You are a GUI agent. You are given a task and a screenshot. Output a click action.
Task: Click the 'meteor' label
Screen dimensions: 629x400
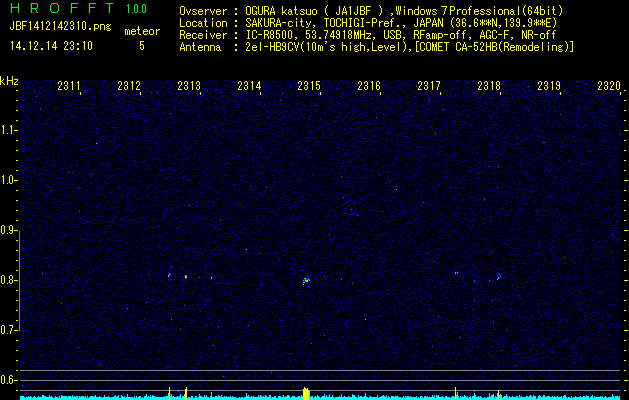point(142,31)
